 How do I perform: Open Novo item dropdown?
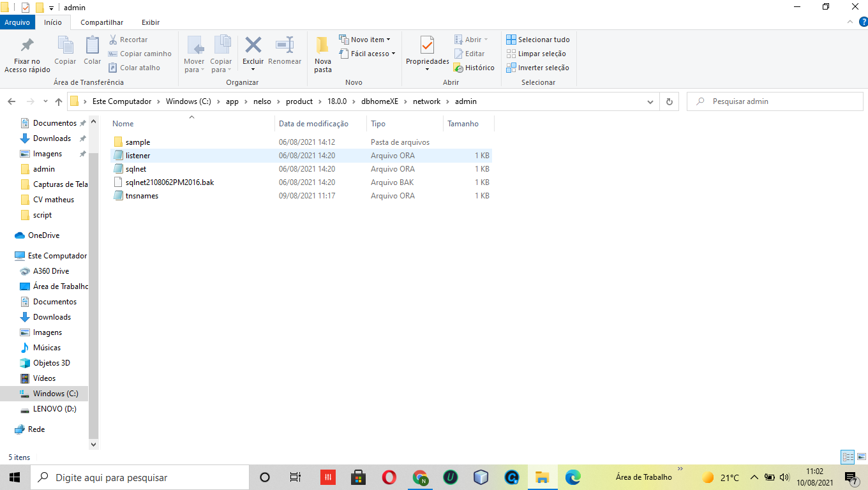[364, 40]
